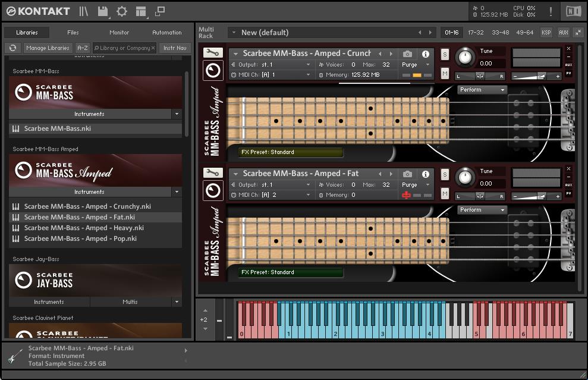This screenshot has width=588, height=380.
Task: Switch to the Files tab
Action: click(x=73, y=33)
